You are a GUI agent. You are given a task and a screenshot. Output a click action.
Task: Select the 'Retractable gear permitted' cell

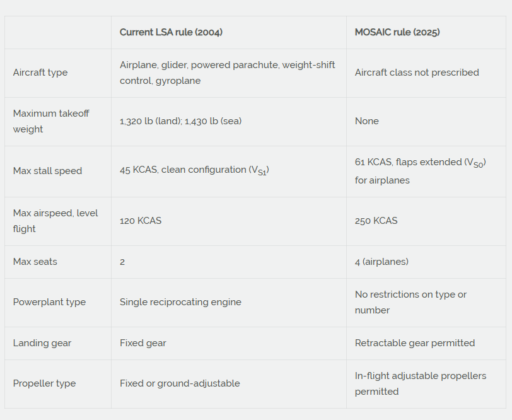415,343
